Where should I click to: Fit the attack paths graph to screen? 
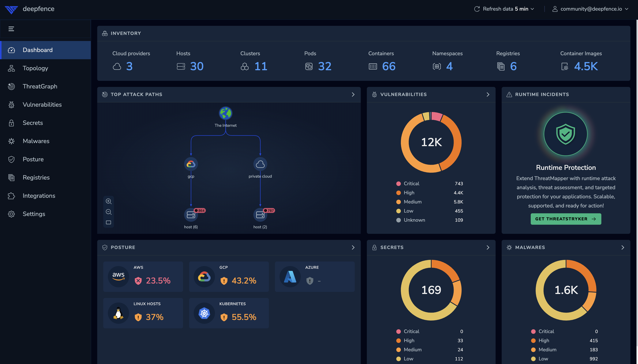(109, 222)
